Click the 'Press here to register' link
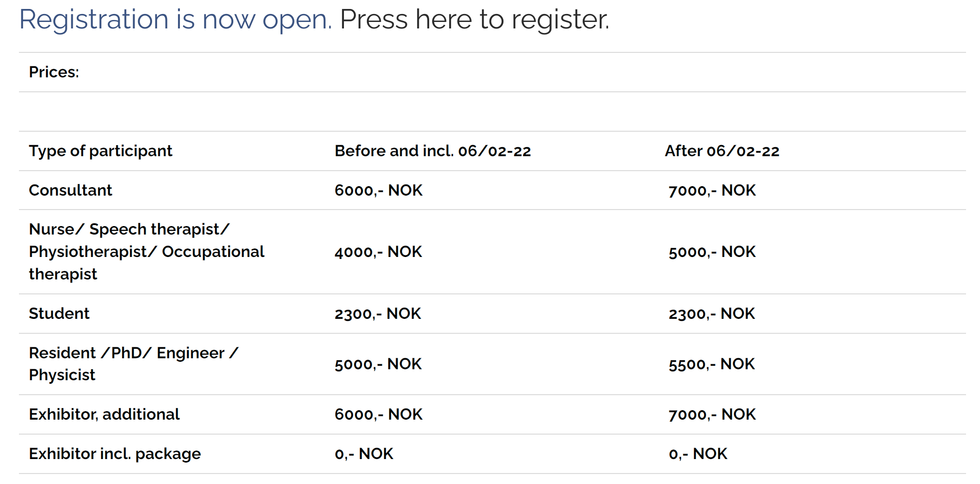This screenshot has width=980, height=484. pos(474,20)
